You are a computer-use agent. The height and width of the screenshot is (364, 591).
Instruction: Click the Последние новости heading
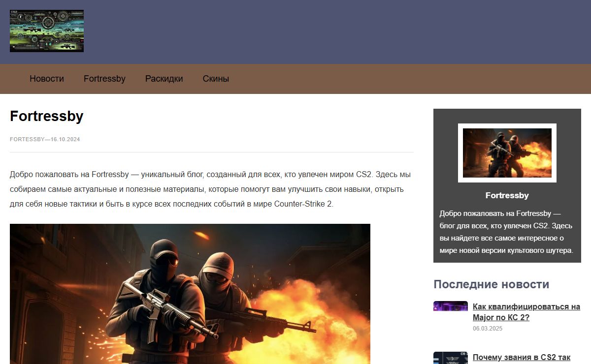491,284
